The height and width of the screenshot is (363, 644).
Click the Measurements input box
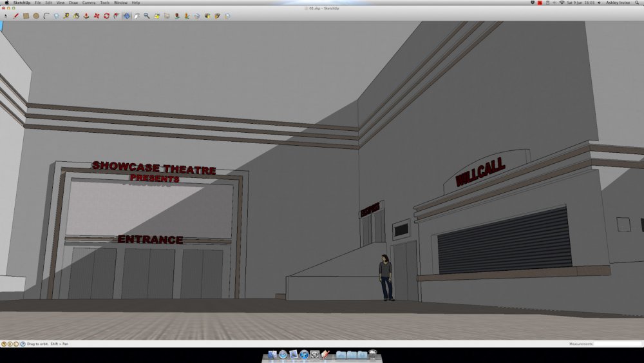tap(617, 344)
